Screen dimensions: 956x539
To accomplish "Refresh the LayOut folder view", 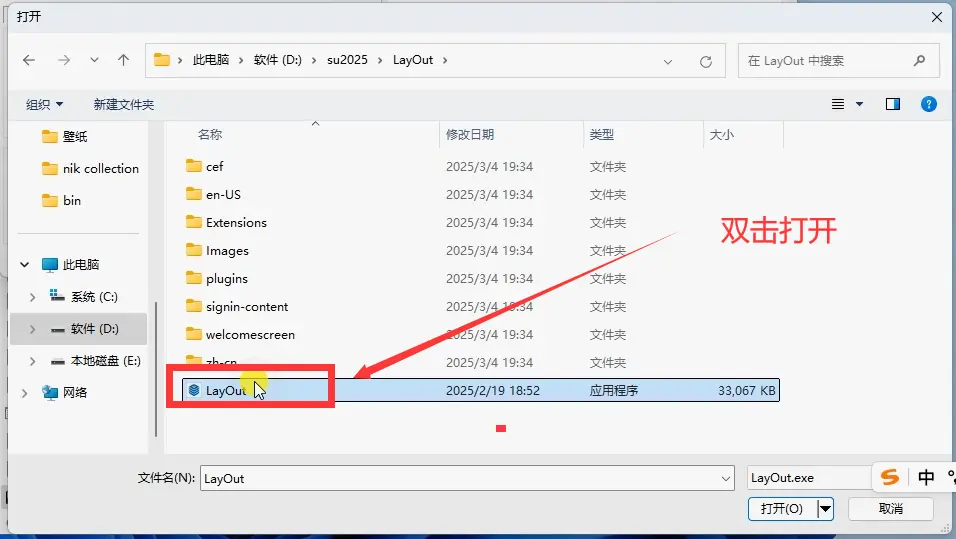I will pos(705,62).
